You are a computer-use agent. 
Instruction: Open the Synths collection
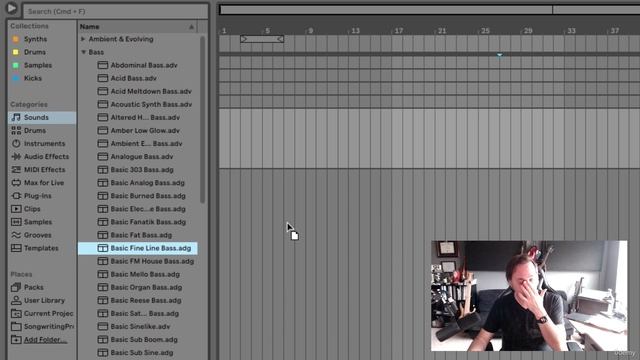[x=35, y=39]
